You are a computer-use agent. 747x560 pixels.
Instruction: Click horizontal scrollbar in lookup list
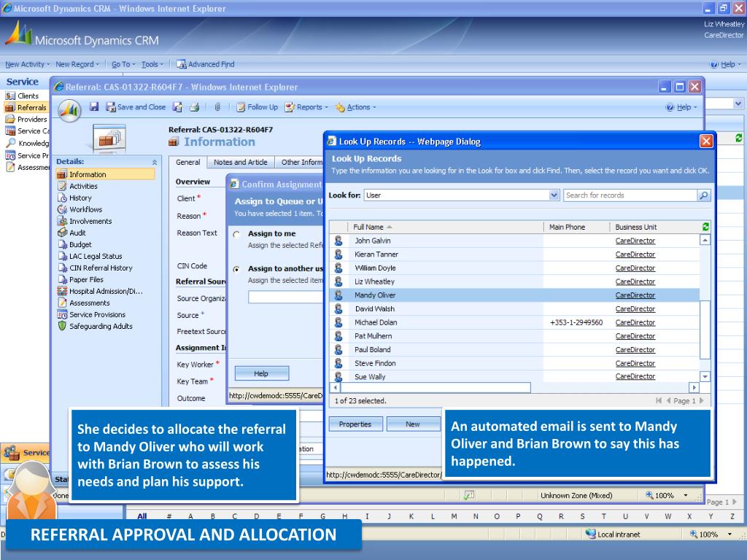click(x=436, y=388)
